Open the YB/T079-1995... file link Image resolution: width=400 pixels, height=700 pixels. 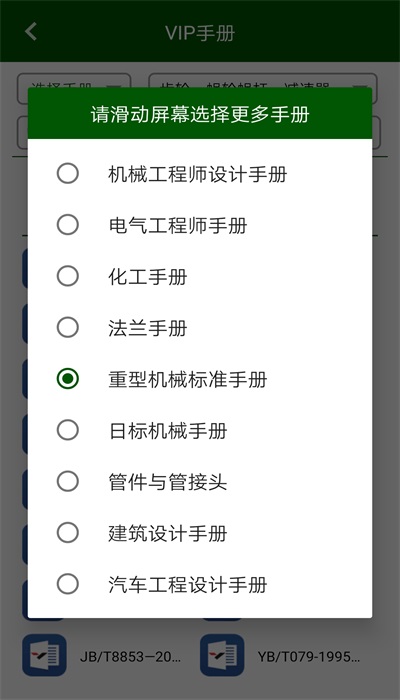(x=308, y=656)
